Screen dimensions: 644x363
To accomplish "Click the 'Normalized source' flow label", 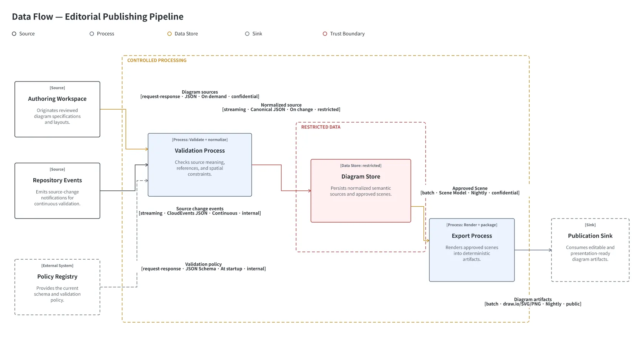I will 281,105.
